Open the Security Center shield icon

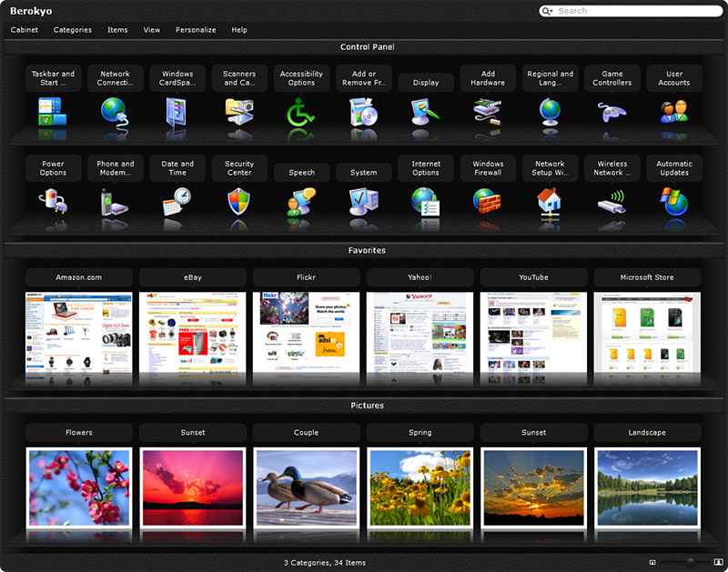[238, 202]
